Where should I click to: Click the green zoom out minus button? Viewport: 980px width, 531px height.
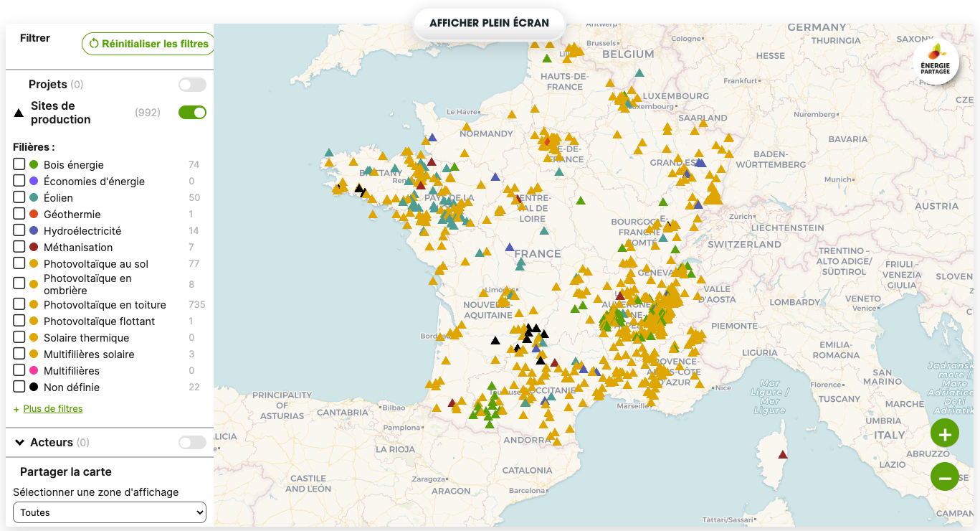(944, 477)
